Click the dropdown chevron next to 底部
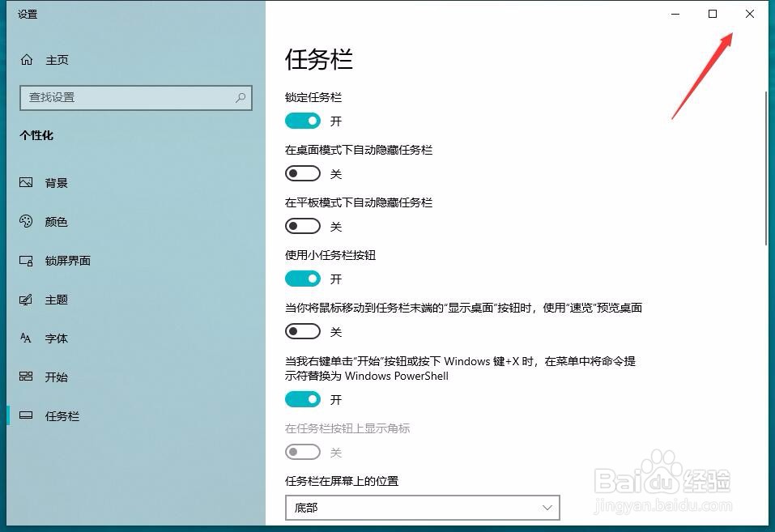This screenshot has width=775, height=532. [x=547, y=507]
